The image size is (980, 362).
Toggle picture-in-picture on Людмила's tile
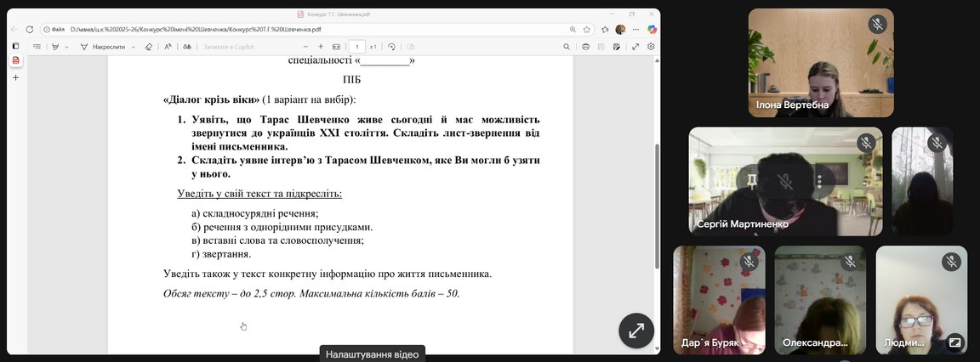coord(954,343)
